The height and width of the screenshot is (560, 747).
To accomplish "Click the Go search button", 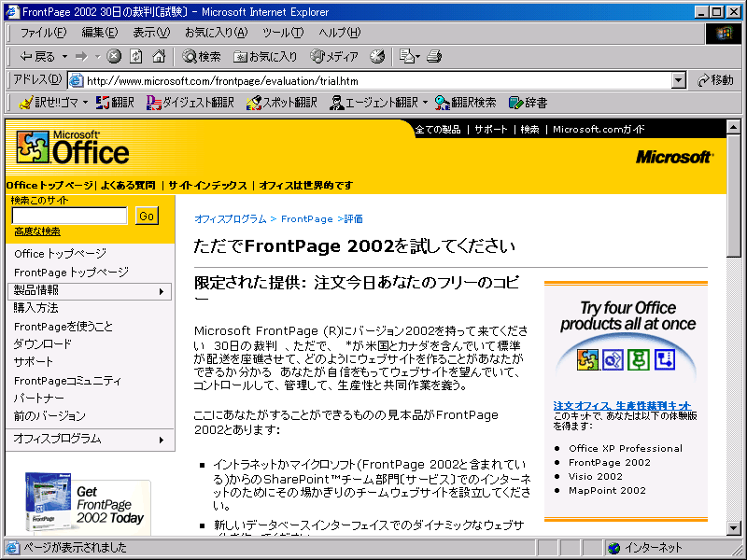I will (x=147, y=217).
